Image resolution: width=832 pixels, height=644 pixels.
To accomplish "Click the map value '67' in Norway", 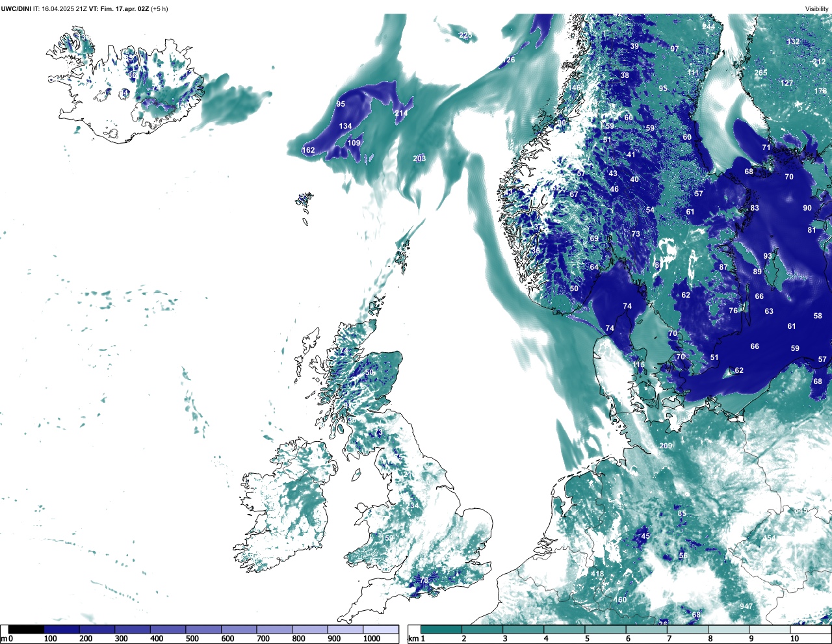I will tap(574, 194).
